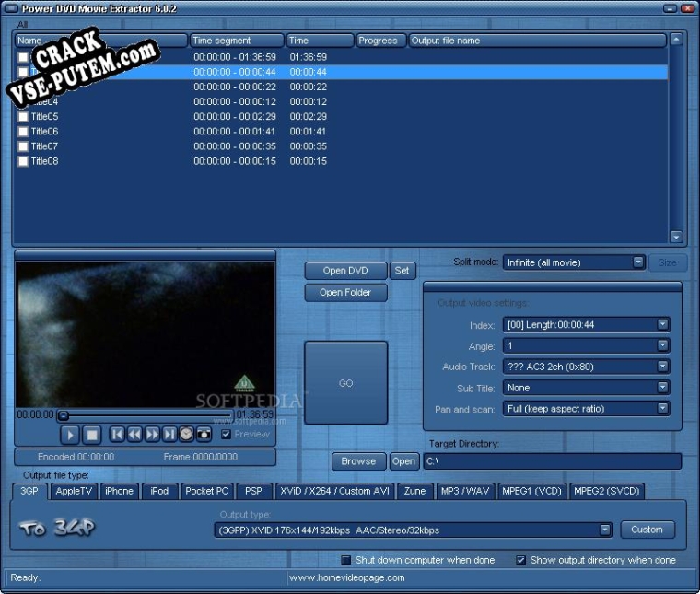This screenshot has width=700, height=594.
Task: Switch to the MP3 / WAV tab
Action: point(465,491)
